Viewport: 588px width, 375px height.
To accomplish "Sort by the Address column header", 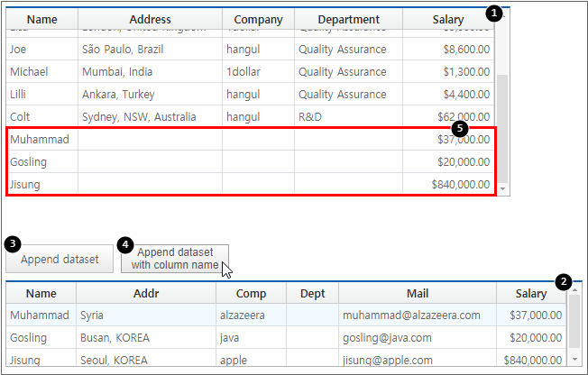I will 150,19.
